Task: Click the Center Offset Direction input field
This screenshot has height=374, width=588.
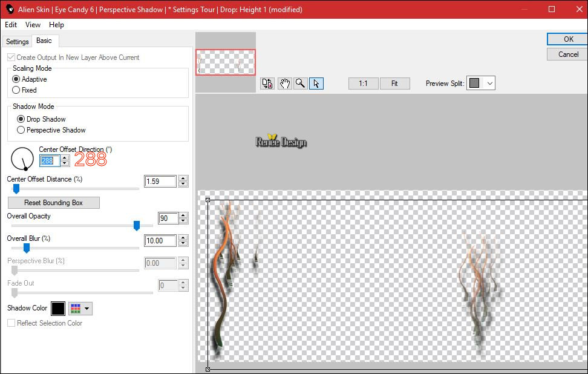Action: click(x=50, y=161)
